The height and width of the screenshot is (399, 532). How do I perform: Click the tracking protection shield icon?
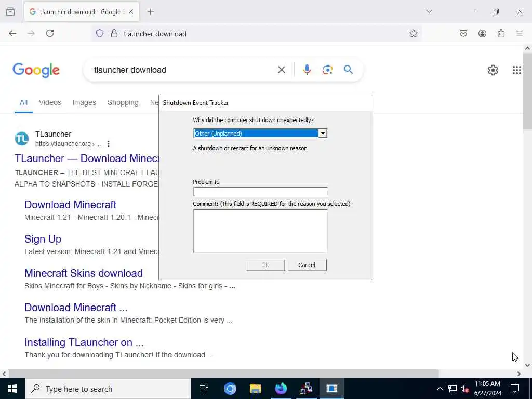point(100,33)
